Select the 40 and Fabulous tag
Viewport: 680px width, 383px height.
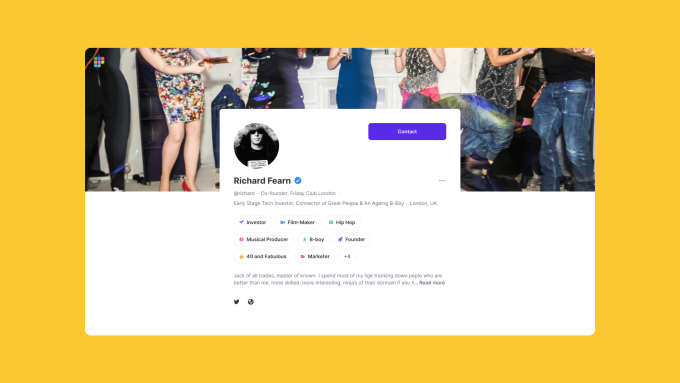[263, 256]
